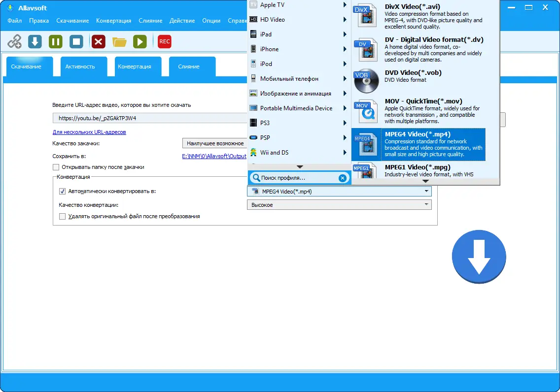The image size is (560, 392).
Task: Open the Конвертация menu
Action: coord(113,21)
